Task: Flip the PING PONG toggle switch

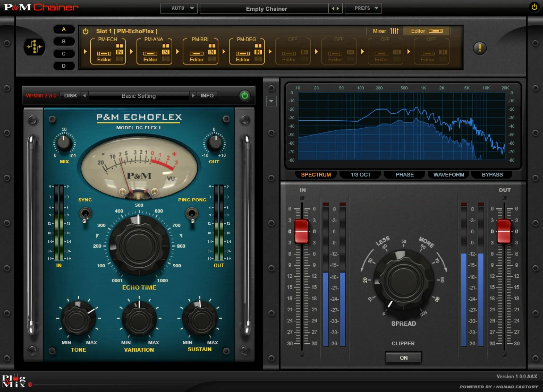Action: click(192, 214)
